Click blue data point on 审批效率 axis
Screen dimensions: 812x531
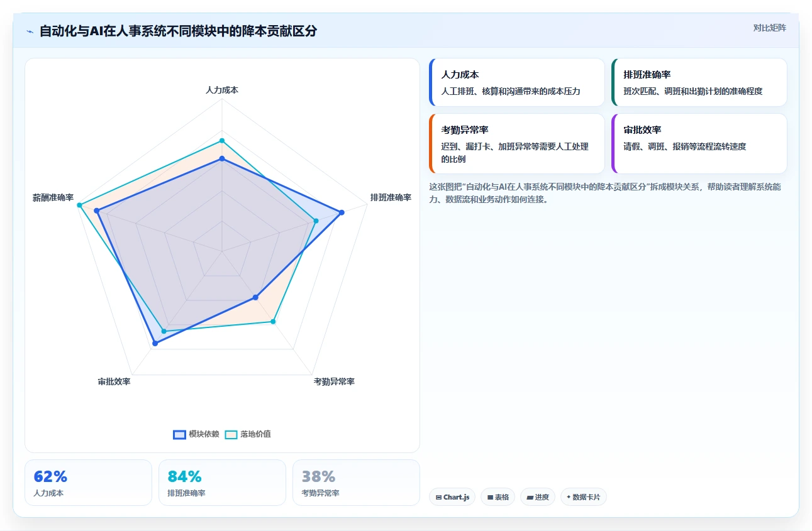tap(155, 343)
